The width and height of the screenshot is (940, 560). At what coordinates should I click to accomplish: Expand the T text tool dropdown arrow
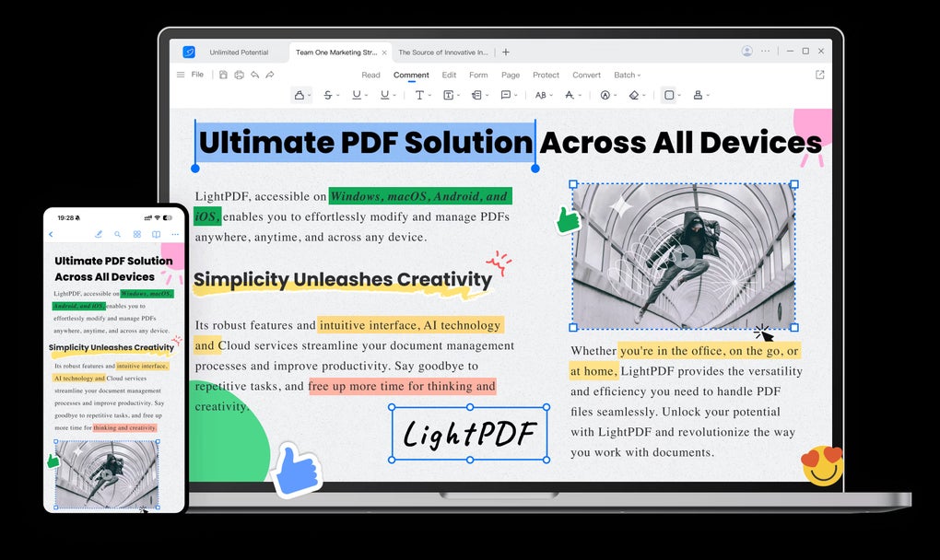point(429,96)
